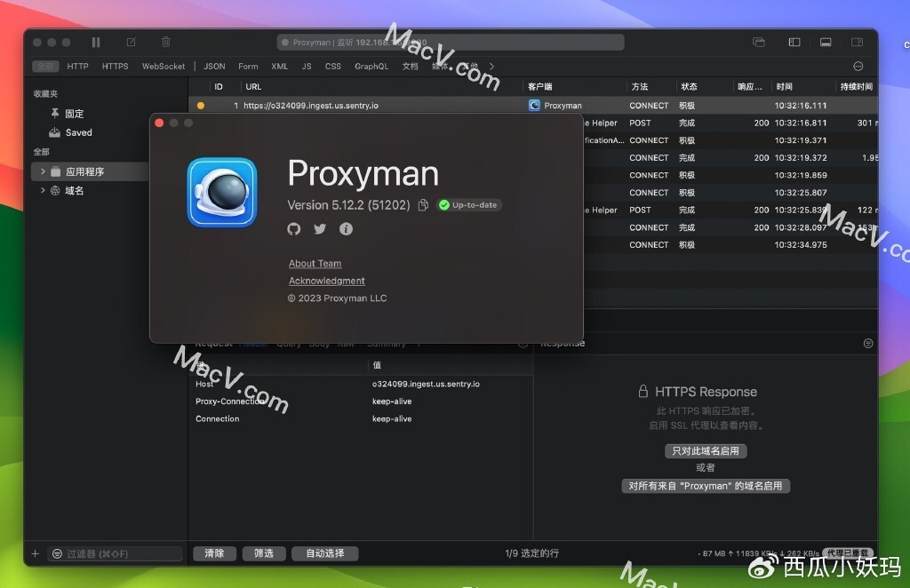Screen dimensions: 910x588
Task: Click the globe icon beside 域名
Action: click(x=55, y=191)
